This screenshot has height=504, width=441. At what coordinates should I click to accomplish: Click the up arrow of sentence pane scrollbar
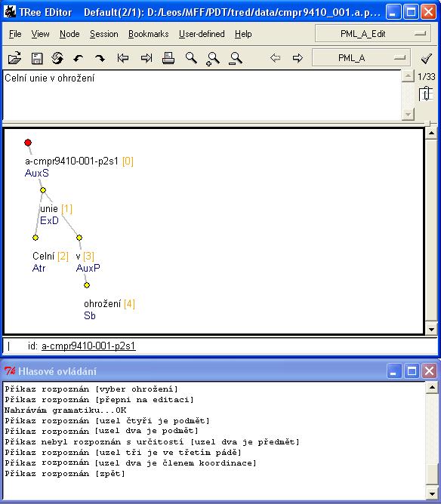[x=408, y=76]
